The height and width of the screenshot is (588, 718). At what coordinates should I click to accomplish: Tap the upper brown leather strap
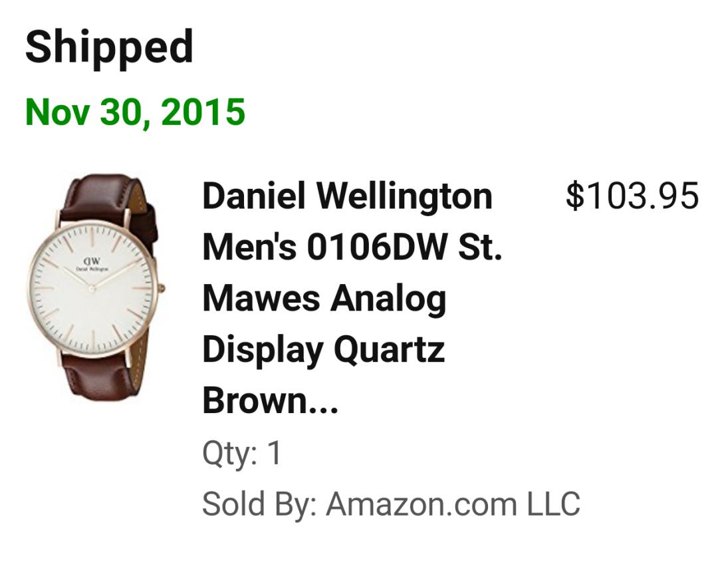(x=106, y=196)
